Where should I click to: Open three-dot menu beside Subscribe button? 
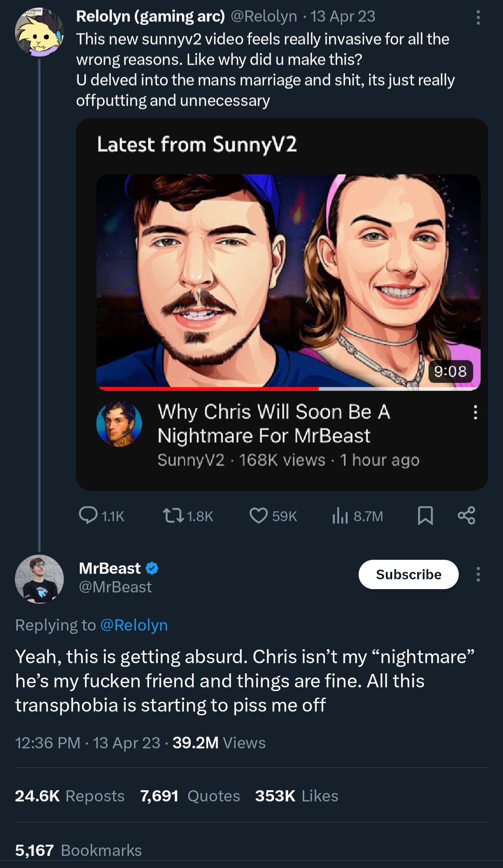point(478,574)
